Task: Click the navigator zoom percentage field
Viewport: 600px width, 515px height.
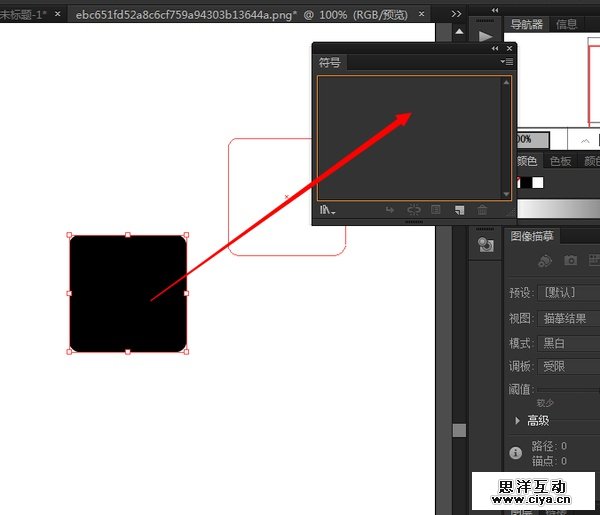Action: (x=532, y=139)
